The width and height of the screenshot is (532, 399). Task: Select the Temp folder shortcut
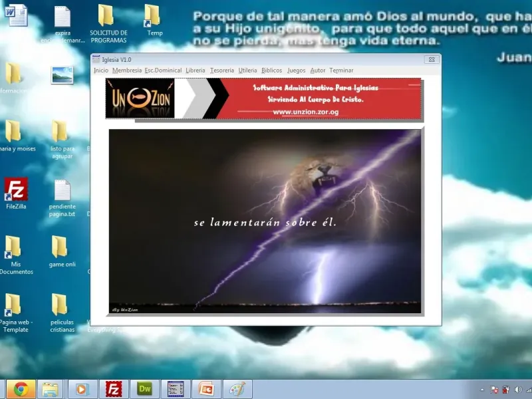coord(153,20)
